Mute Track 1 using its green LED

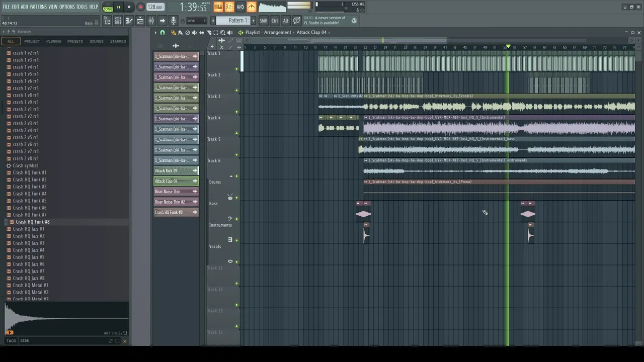236,69
